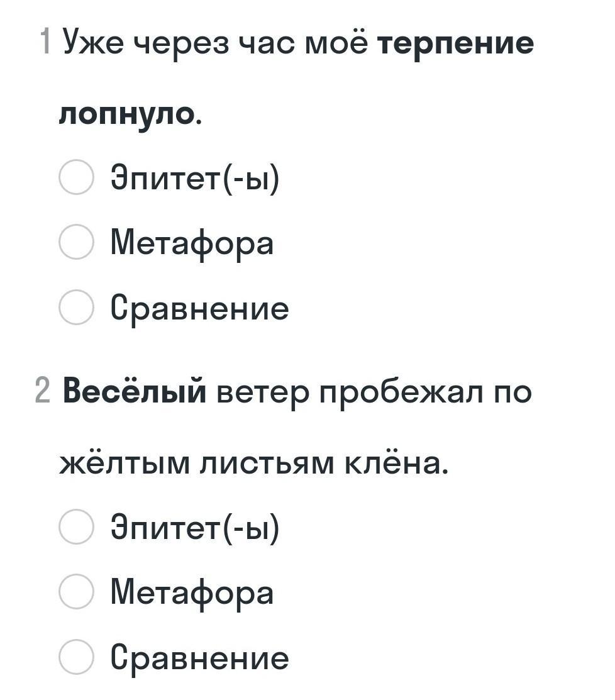Click the bold word Весёлый
Screen dimensions: 615x700
135,391
